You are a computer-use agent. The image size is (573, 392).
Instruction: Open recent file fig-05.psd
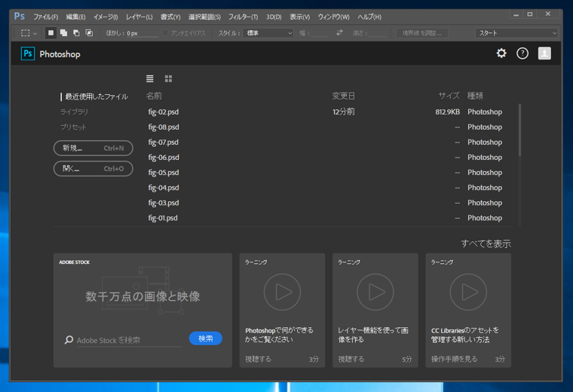164,173
